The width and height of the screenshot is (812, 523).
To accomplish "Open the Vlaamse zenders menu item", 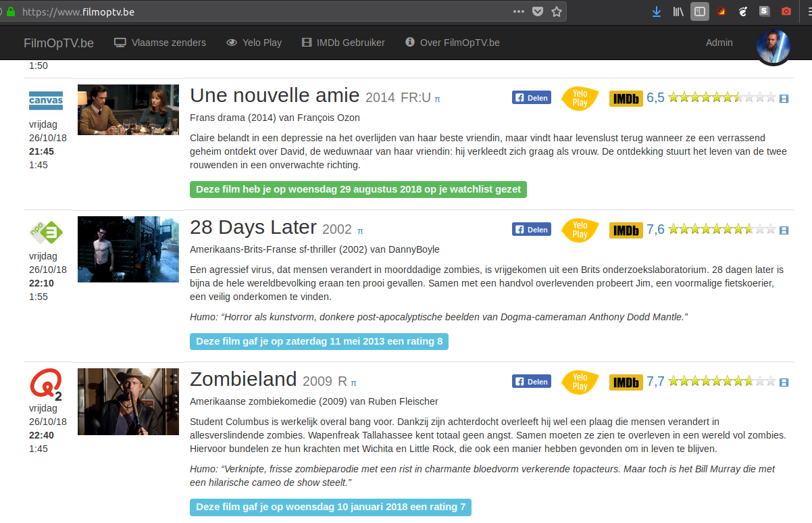I will click(x=160, y=43).
